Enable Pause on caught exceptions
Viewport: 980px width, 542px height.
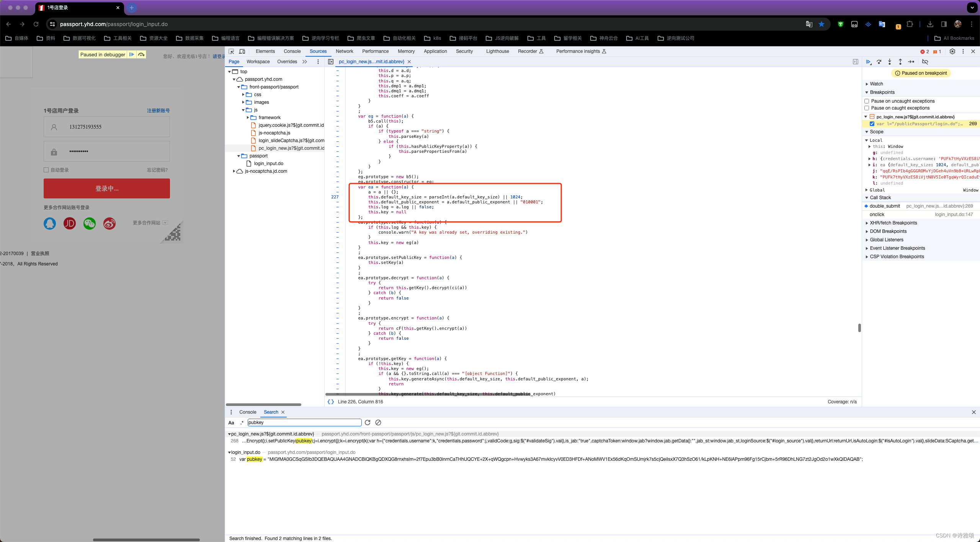867,108
